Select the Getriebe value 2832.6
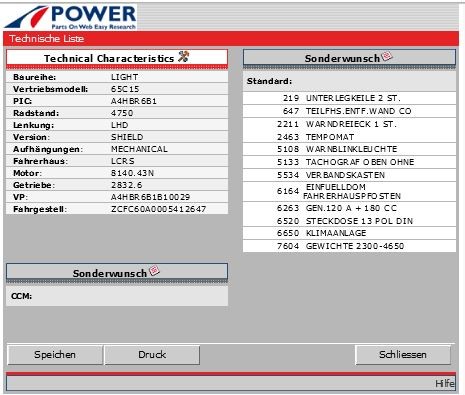 coord(127,185)
